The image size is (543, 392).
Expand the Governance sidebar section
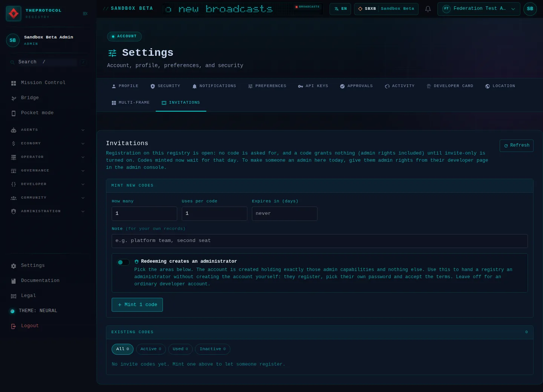(48, 170)
